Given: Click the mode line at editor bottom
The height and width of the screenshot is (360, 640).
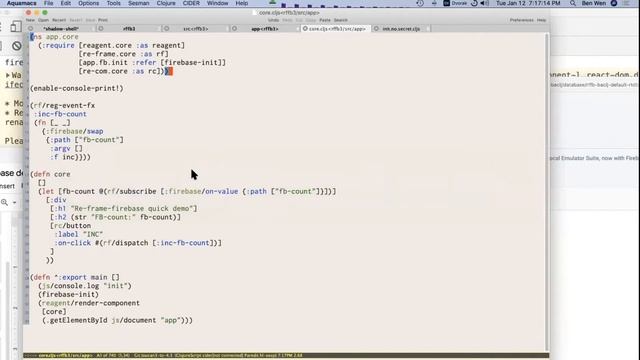Looking at the screenshot, I should [x=286, y=356].
